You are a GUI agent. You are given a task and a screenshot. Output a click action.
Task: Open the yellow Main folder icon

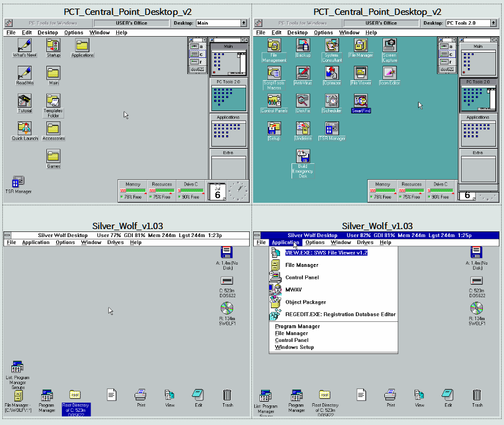[53, 76]
